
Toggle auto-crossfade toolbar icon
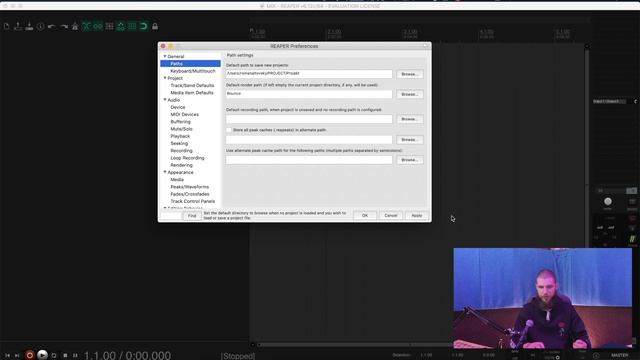(x=86, y=27)
